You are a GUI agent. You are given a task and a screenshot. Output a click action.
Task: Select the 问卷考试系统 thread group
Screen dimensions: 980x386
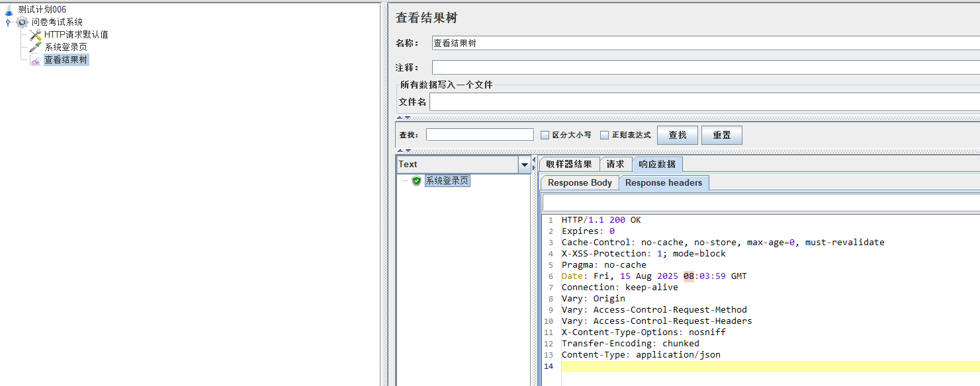57,22
